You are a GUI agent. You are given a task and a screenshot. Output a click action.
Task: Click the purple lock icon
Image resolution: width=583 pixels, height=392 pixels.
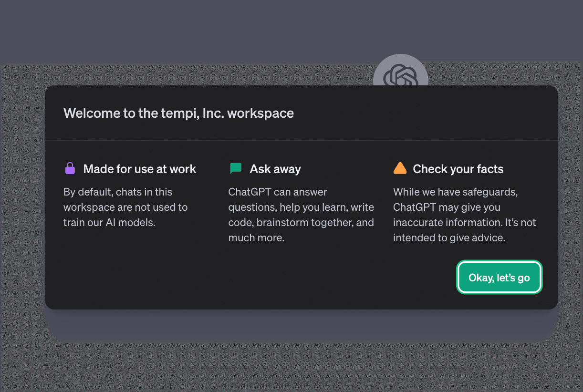[70, 168]
